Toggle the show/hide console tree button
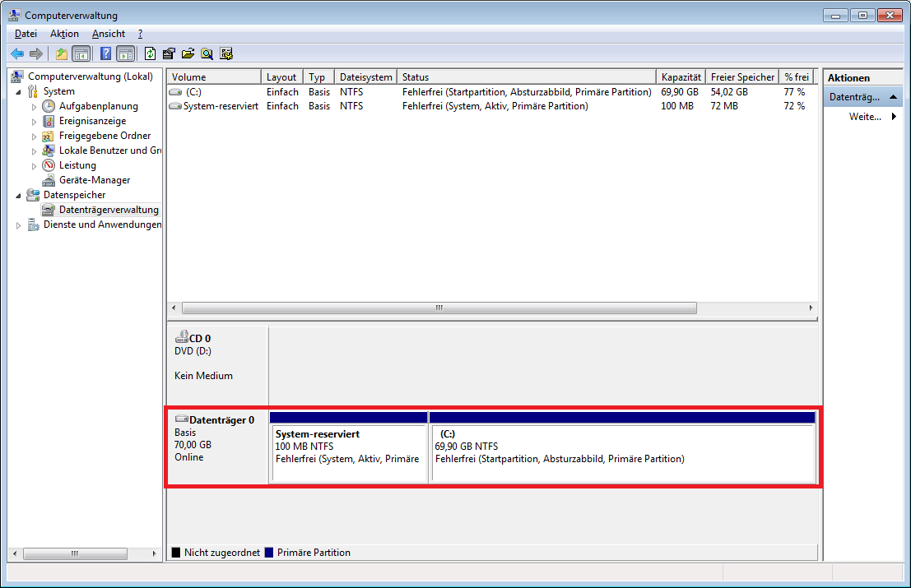The height and width of the screenshot is (588, 911). pos(81,54)
